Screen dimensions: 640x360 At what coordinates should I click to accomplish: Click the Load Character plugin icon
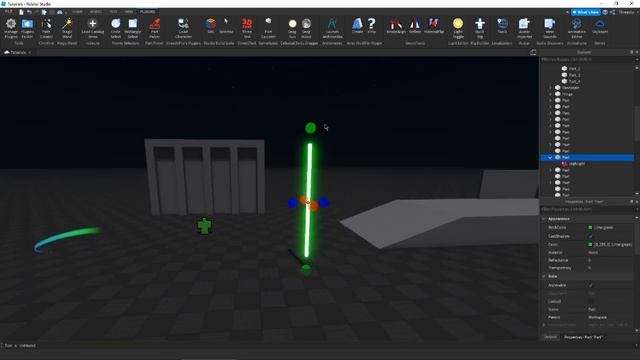click(x=183, y=24)
